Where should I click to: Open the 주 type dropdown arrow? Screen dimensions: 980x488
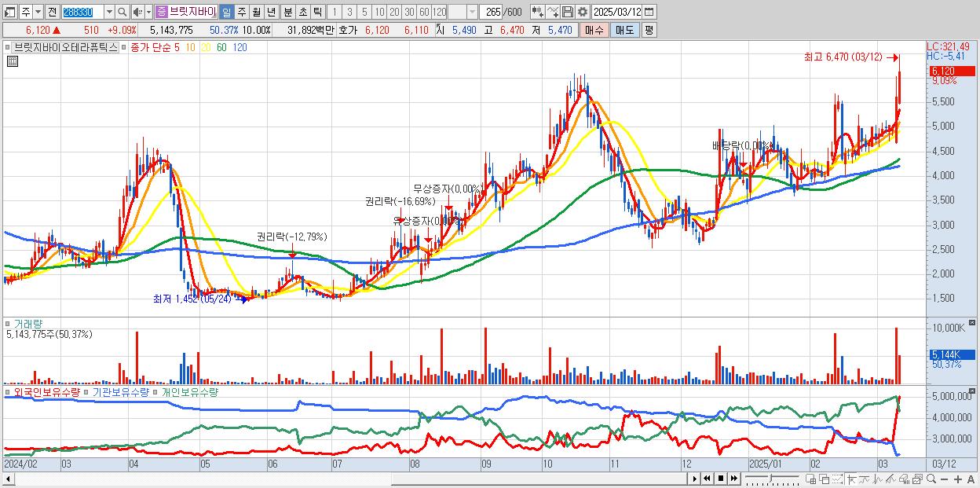tap(38, 13)
